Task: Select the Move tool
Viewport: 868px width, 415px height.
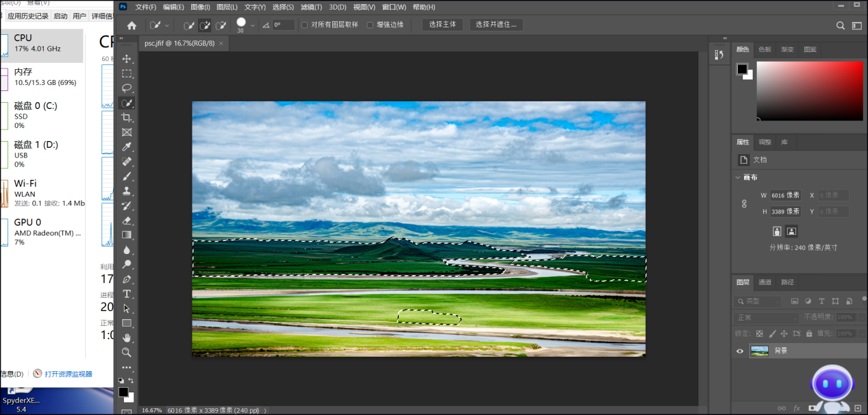Action: coord(127,59)
